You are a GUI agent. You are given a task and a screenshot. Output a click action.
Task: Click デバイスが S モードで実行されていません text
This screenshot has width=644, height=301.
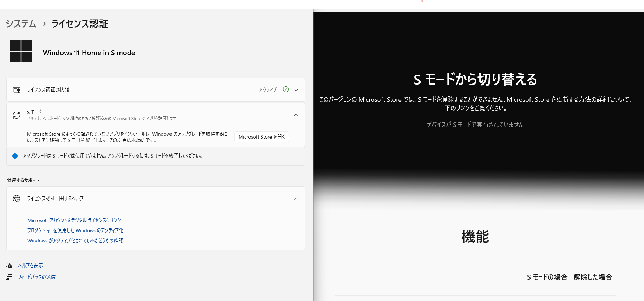tap(475, 125)
